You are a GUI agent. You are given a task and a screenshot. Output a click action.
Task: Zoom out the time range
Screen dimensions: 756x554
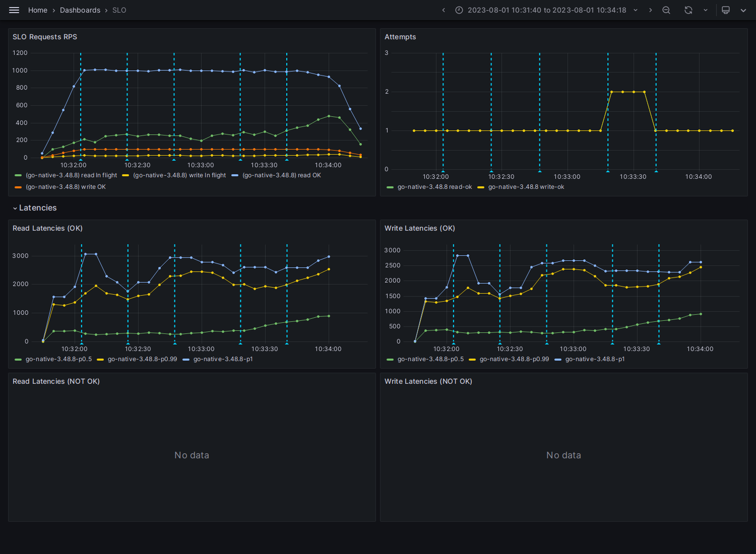tap(666, 10)
